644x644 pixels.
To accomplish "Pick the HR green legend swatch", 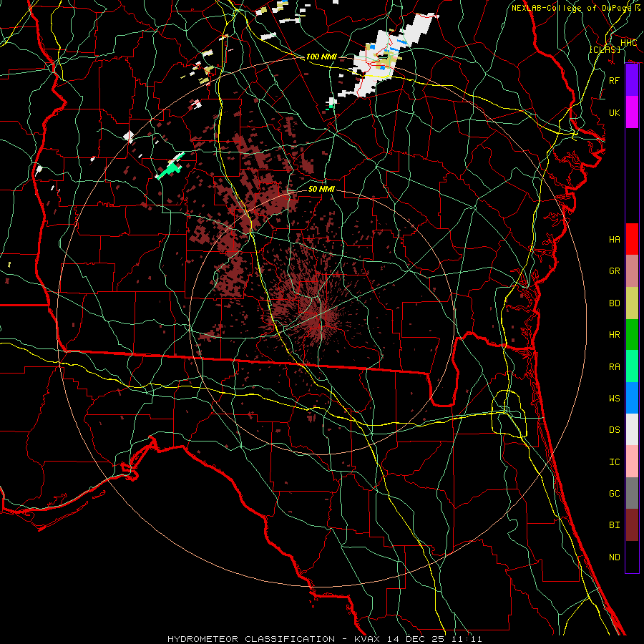I will pyautogui.click(x=632, y=334).
